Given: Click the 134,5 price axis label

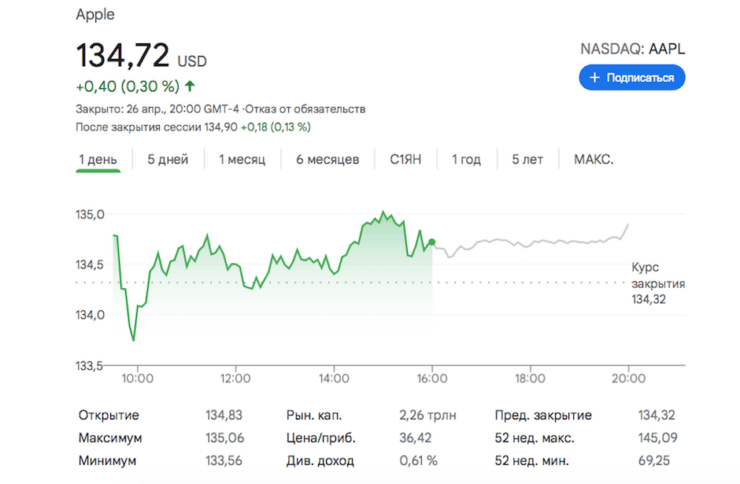Looking at the screenshot, I should coord(90,265).
